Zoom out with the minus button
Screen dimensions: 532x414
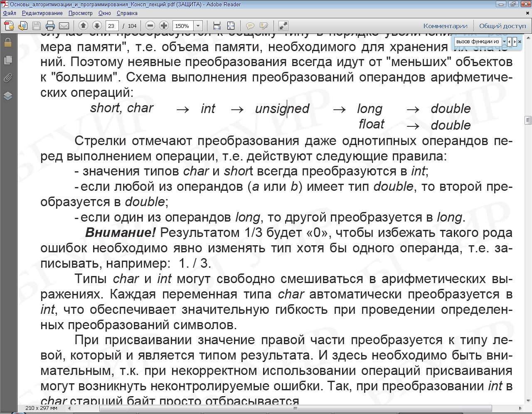(x=150, y=26)
